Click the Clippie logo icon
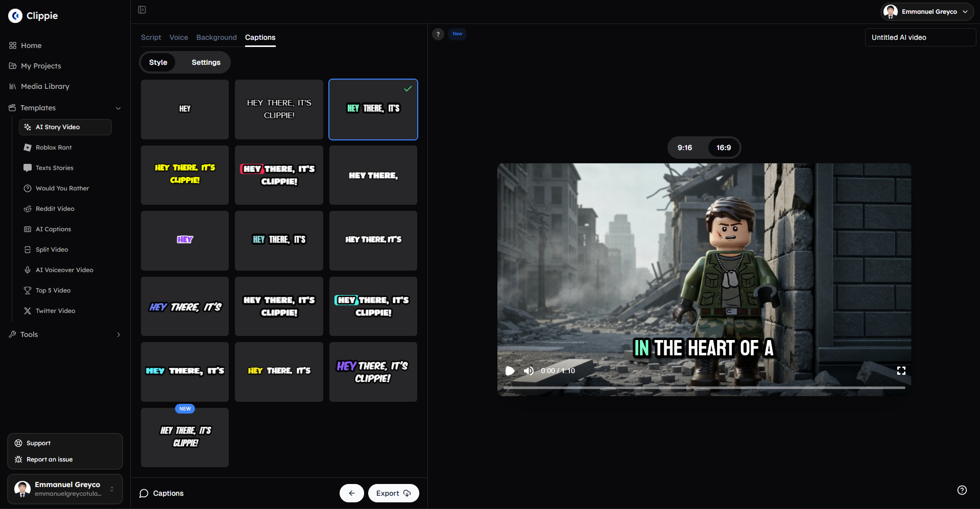Image resolution: width=980 pixels, height=509 pixels. click(x=15, y=16)
